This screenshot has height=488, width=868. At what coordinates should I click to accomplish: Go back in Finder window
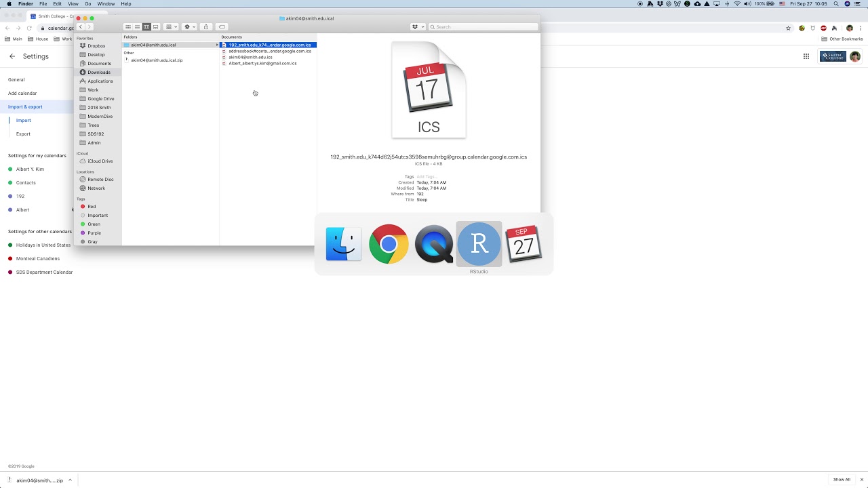[80, 27]
